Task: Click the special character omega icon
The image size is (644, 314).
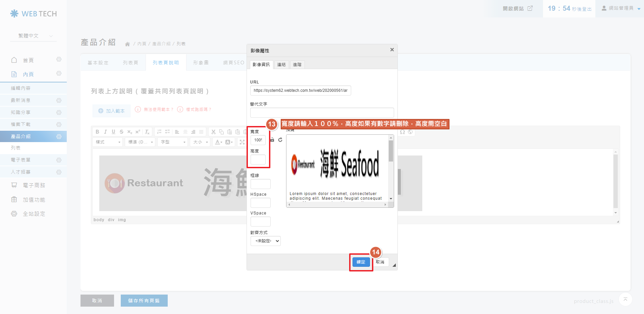Action: [402, 132]
